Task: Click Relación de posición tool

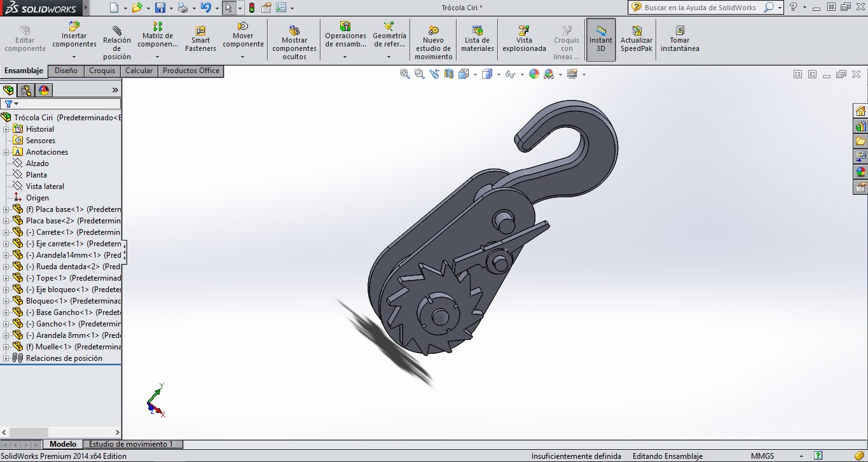Action: (117, 43)
